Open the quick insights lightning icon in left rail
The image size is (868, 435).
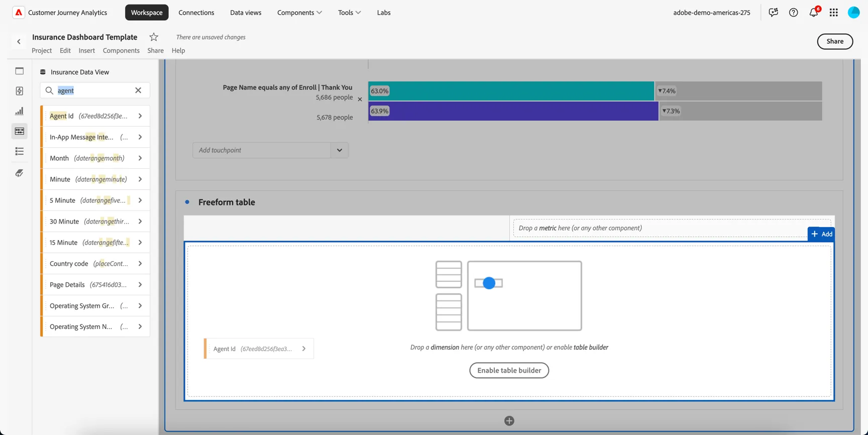tap(20, 91)
